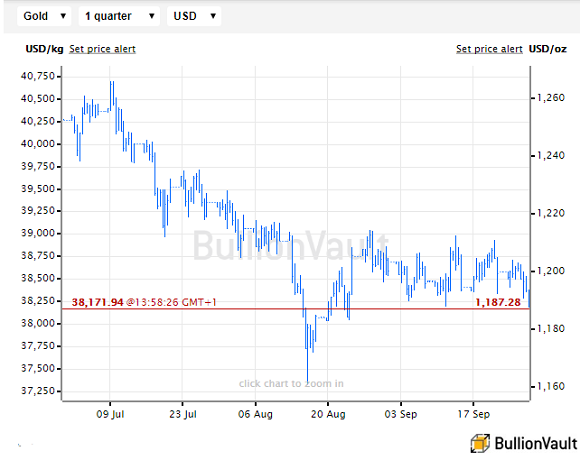The width and height of the screenshot is (580, 460).
Task: Open the USD currency dropdown
Action: click(194, 16)
